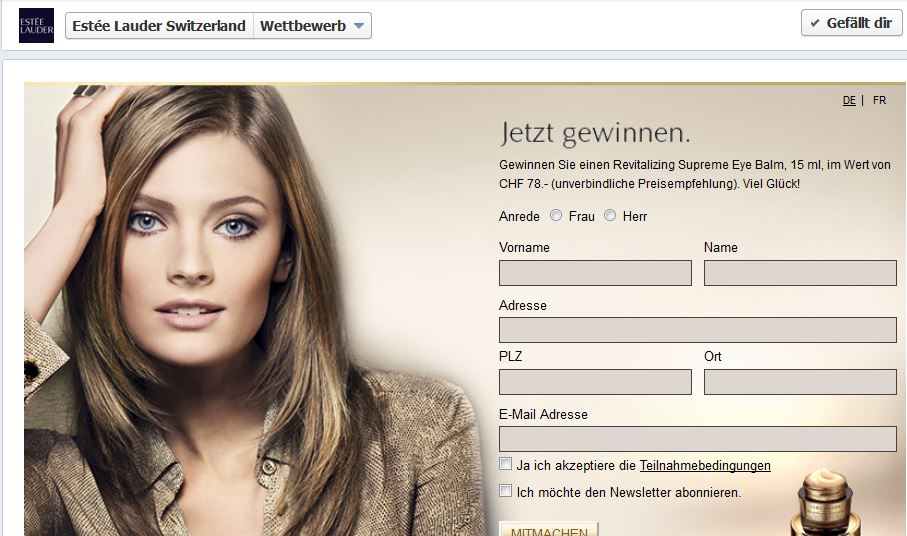
Task: Focus the Ort text field
Action: coord(800,382)
